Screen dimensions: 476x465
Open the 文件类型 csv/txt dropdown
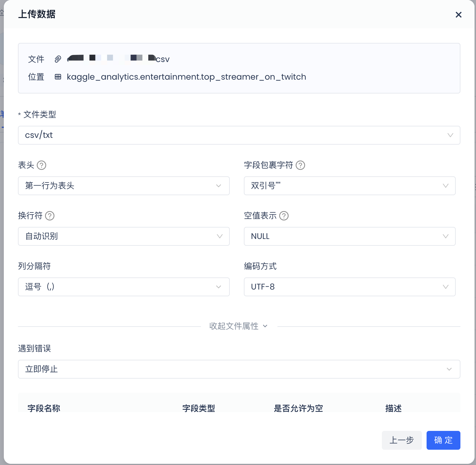(239, 135)
